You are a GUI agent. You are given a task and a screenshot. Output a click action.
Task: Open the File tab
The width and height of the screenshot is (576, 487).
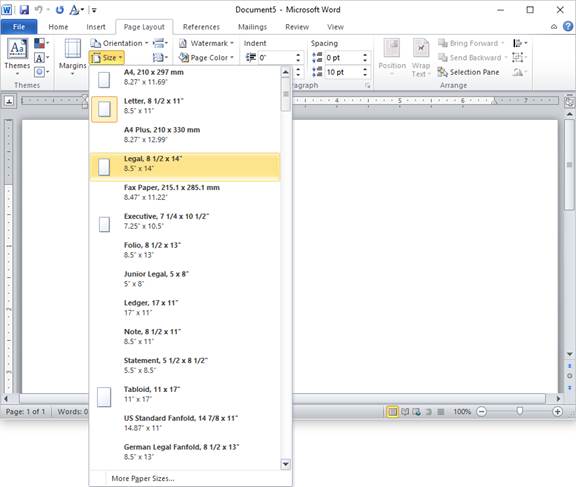tap(19, 27)
